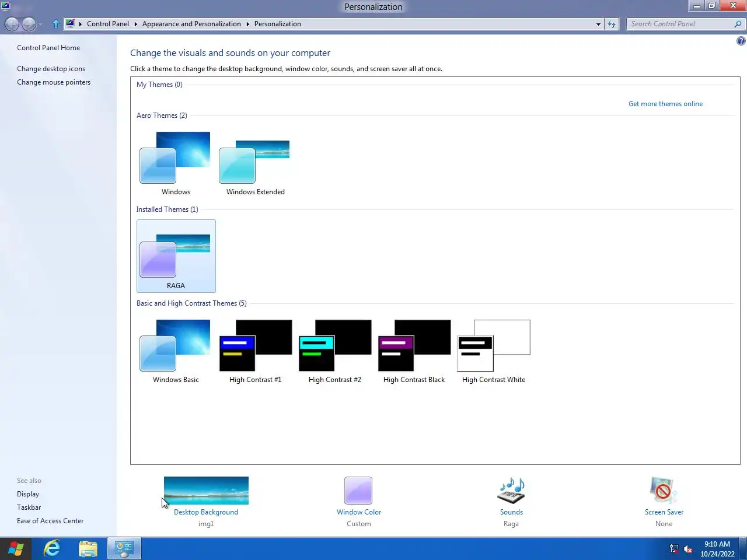Viewport: 747px width, 560px height.
Task: Open the Display link under See also
Action: 28,494
